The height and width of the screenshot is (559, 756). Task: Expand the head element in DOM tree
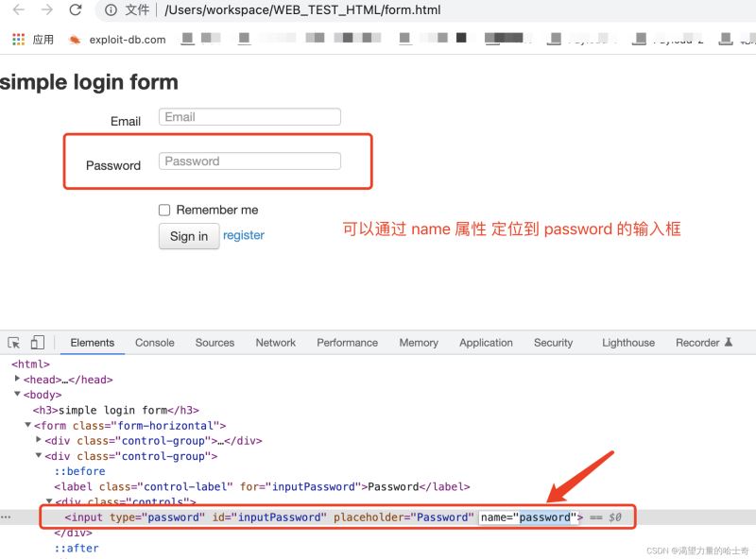click(x=18, y=380)
